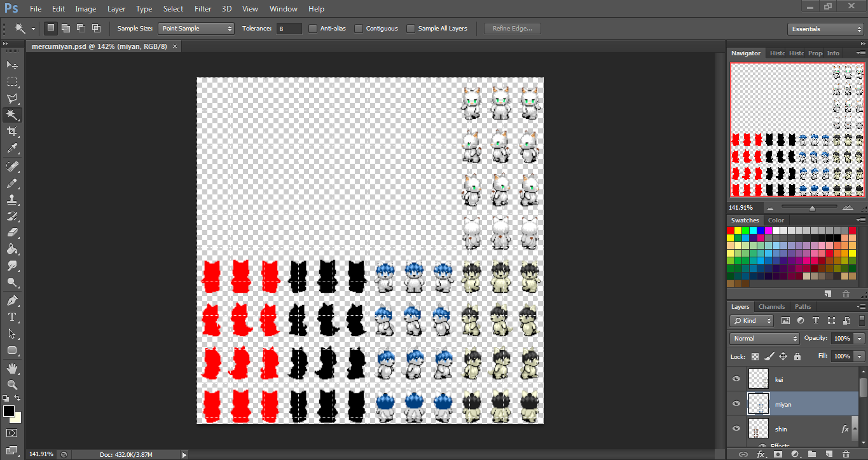Hide the kei layer
Viewport: 868px width, 460px height.
click(736, 379)
